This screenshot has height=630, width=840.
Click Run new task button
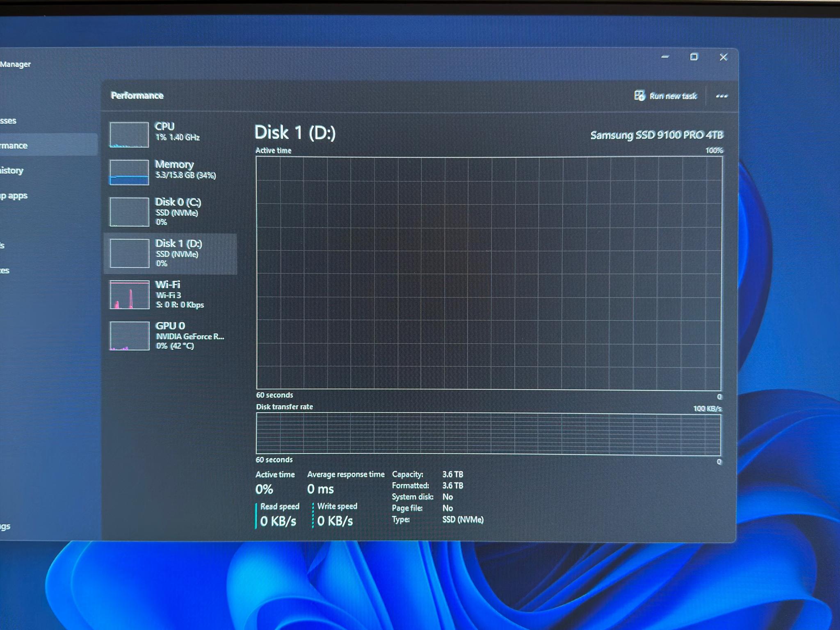click(665, 96)
